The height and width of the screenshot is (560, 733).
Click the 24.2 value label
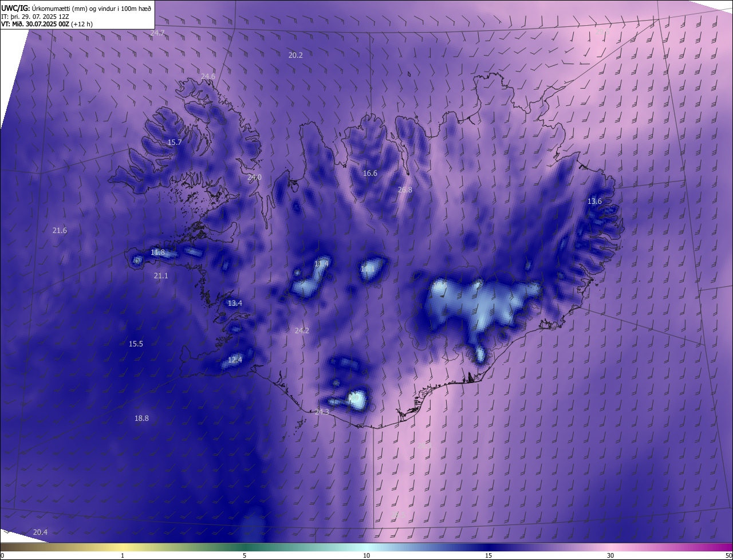[302, 331]
